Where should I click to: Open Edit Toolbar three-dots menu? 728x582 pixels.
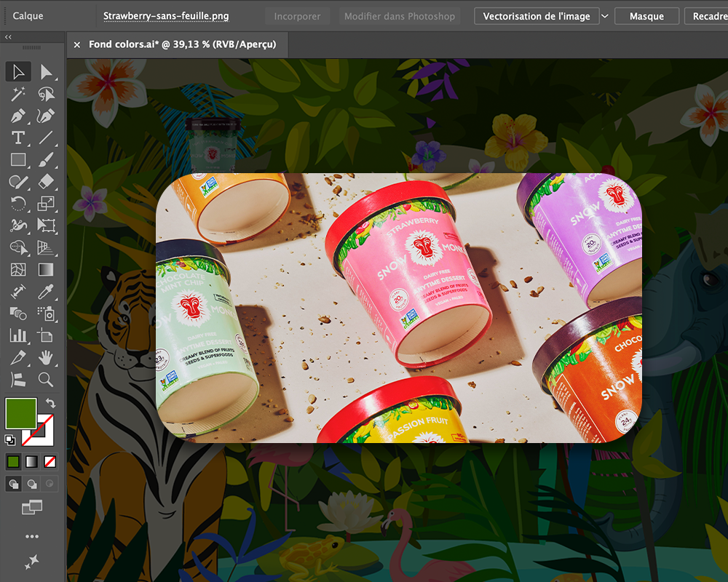[x=32, y=536]
